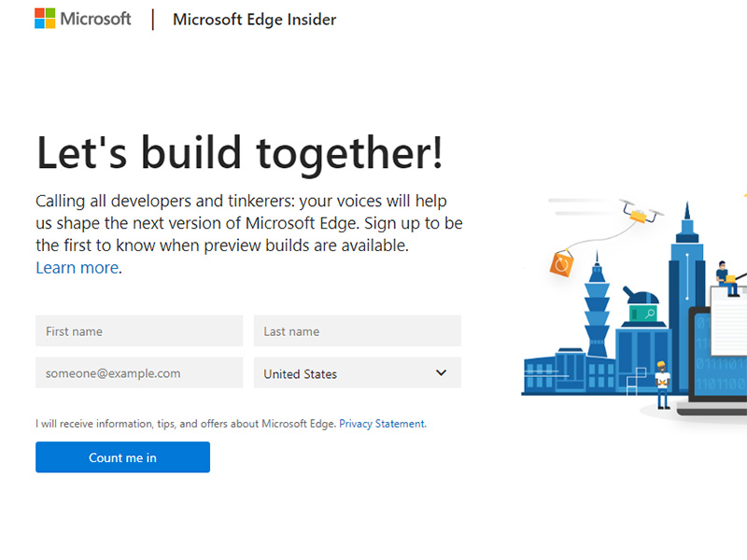Submit with the Count me in button
Screen dimensions: 747x560
[x=123, y=457]
